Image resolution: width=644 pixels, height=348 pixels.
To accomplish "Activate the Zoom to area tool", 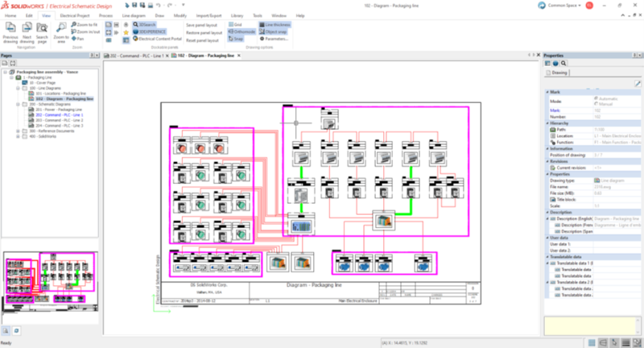I will coord(61,32).
